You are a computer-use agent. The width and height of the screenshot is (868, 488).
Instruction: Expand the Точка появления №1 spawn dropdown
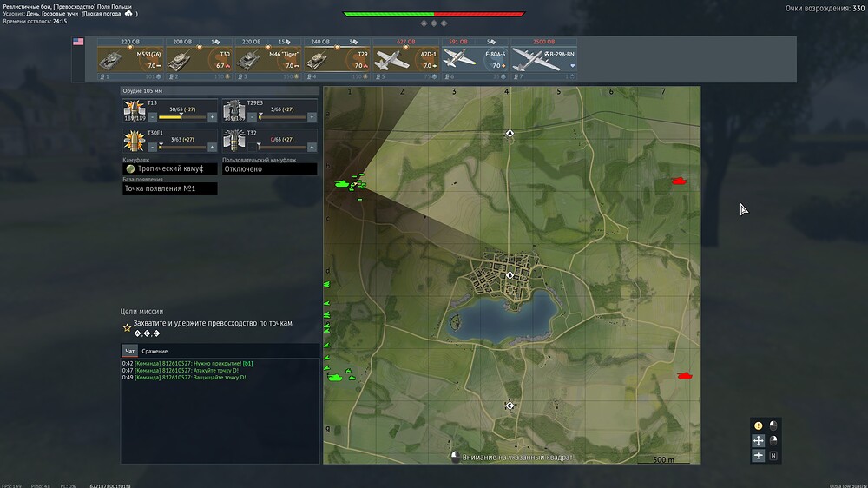[170, 188]
